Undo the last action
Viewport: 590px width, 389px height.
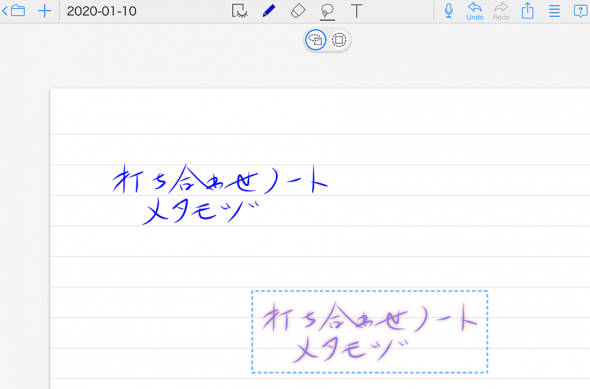point(475,11)
